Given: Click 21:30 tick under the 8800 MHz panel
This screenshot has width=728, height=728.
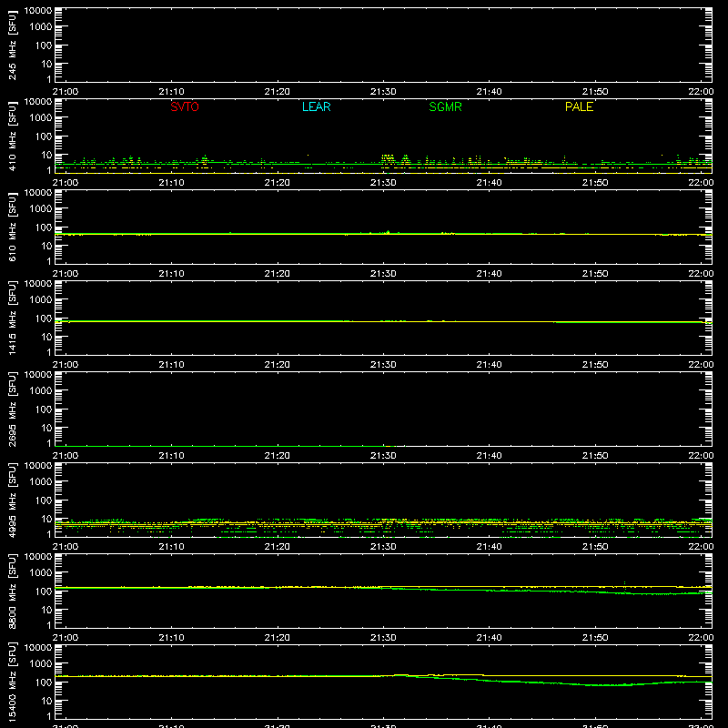Looking at the screenshot, I should pos(383,638).
